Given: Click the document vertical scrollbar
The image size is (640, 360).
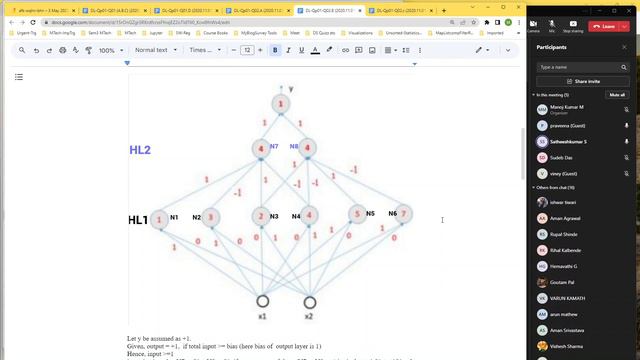Looking at the screenshot, I should [523, 153].
